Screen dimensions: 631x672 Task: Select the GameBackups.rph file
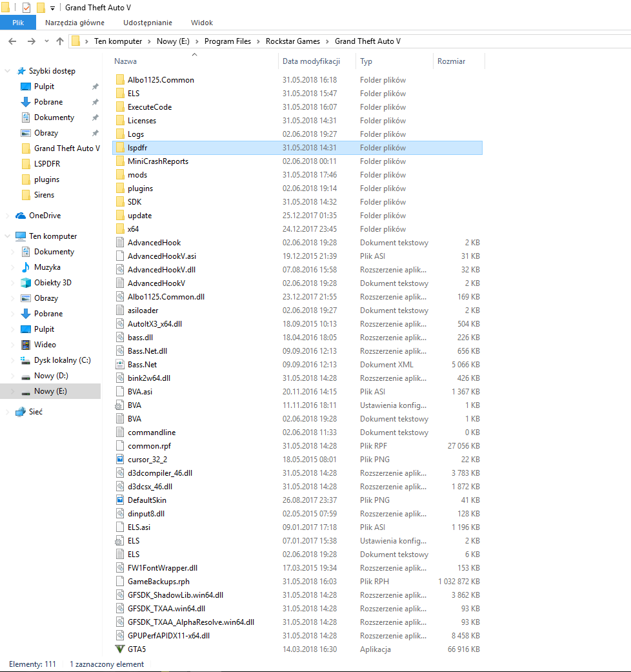[x=159, y=581]
